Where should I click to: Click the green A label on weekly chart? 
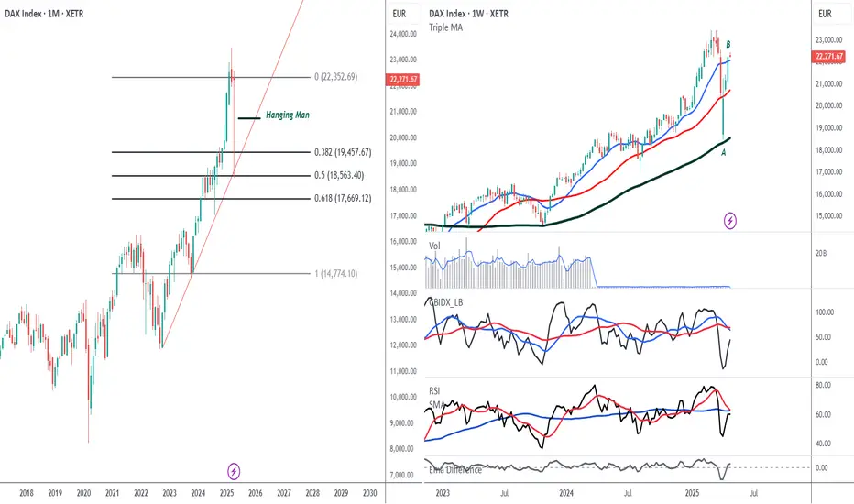point(723,152)
